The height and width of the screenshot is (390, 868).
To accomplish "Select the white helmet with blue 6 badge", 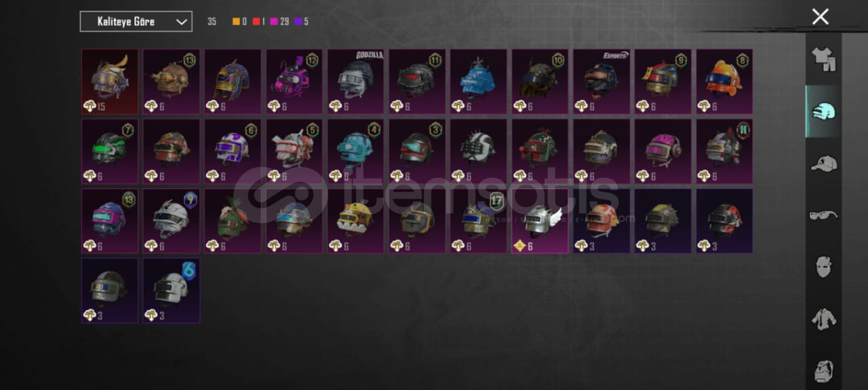I will (x=172, y=290).
